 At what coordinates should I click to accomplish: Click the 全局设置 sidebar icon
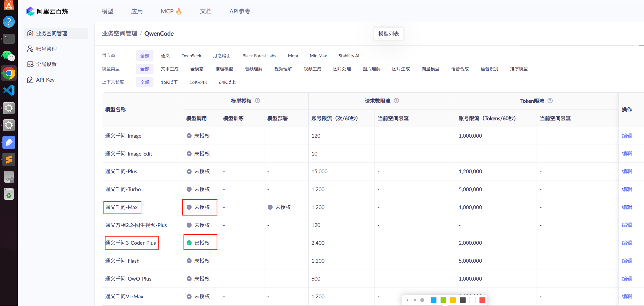30,64
